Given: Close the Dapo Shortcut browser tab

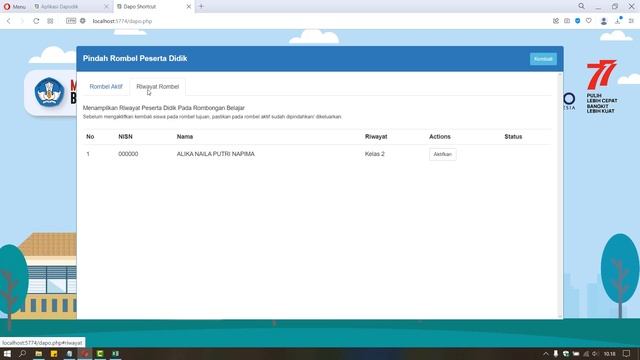Looking at the screenshot, I should tap(189, 7).
